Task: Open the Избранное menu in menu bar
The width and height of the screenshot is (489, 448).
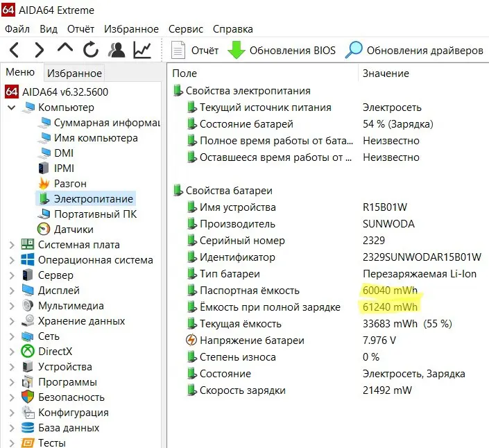Action: [131, 29]
